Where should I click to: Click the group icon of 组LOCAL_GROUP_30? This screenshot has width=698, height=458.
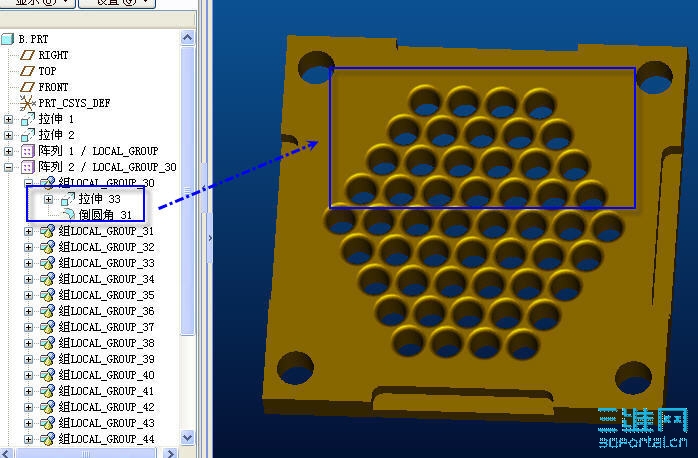click(47, 183)
